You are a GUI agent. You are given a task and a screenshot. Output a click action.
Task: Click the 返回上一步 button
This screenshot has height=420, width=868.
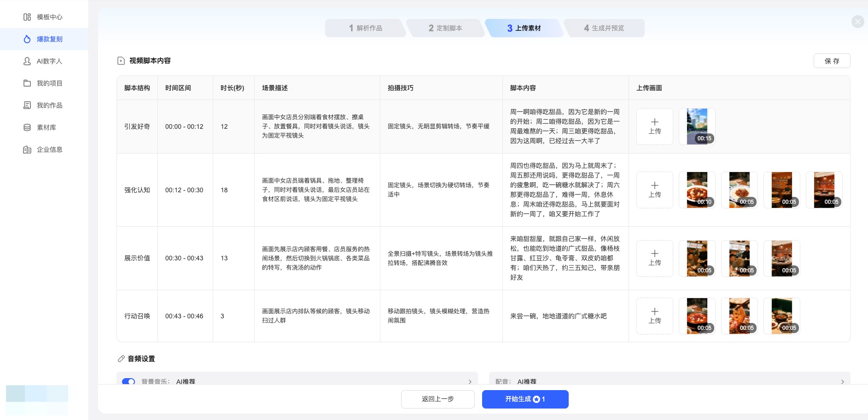[437, 399]
